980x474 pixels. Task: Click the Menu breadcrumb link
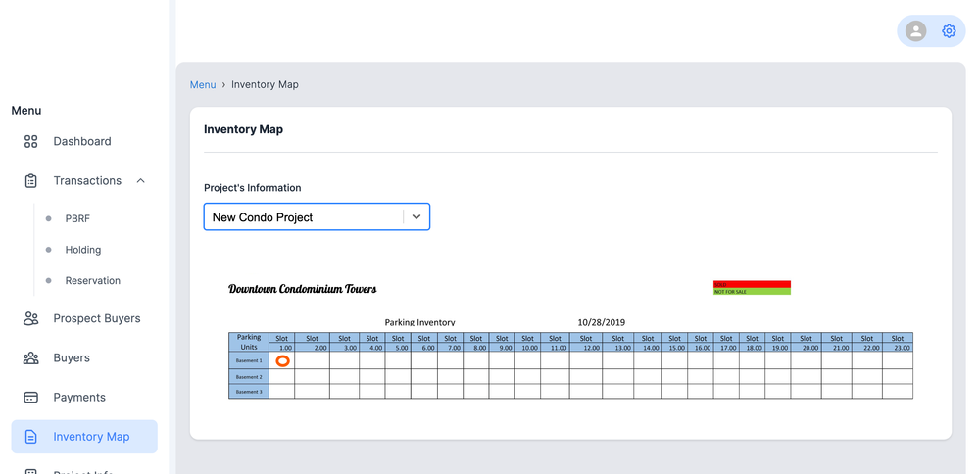[x=203, y=85]
